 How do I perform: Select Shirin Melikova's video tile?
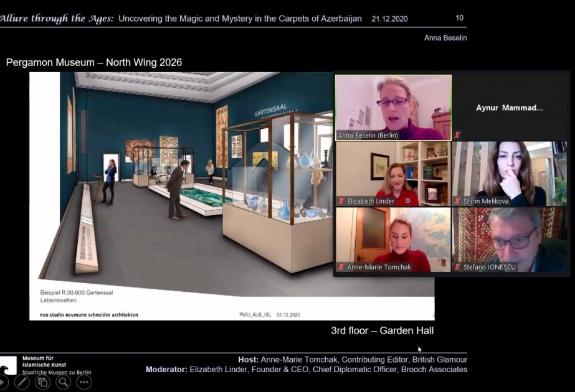[x=510, y=174]
